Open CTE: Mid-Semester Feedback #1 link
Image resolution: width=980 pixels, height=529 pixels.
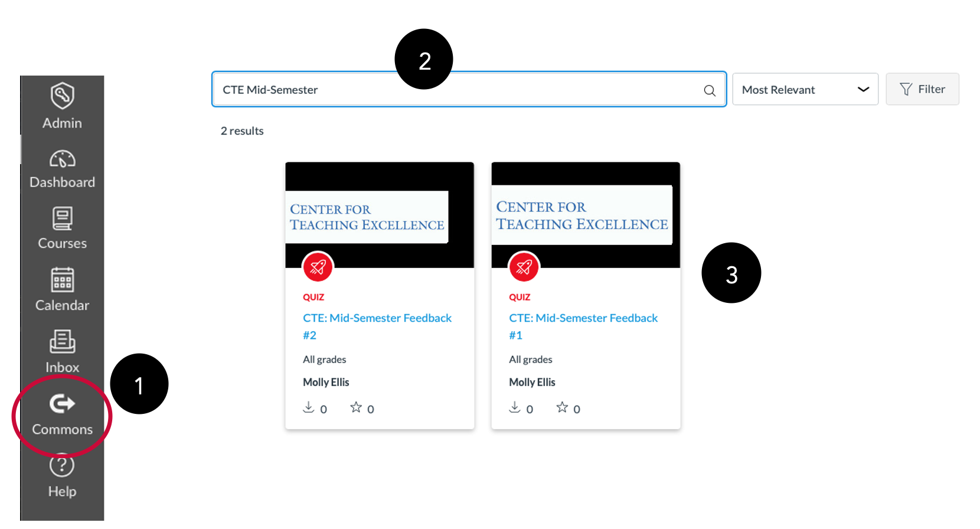(x=583, y=326)
